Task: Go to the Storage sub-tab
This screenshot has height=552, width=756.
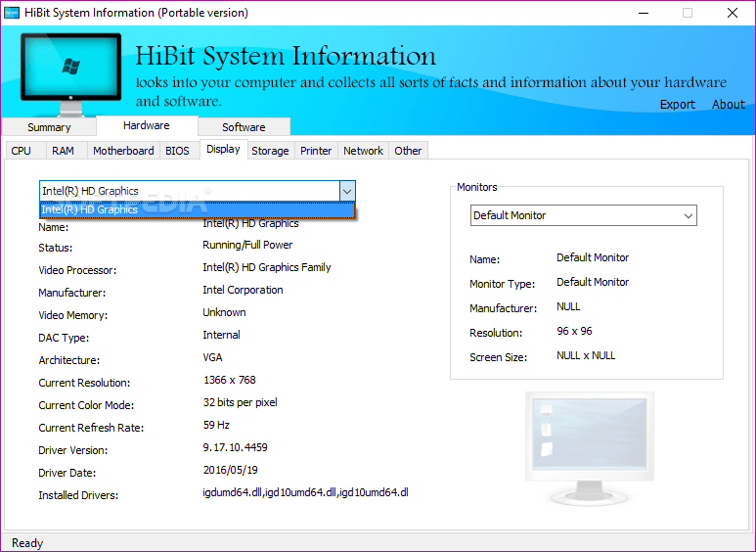Action: (x=270, y=151)
